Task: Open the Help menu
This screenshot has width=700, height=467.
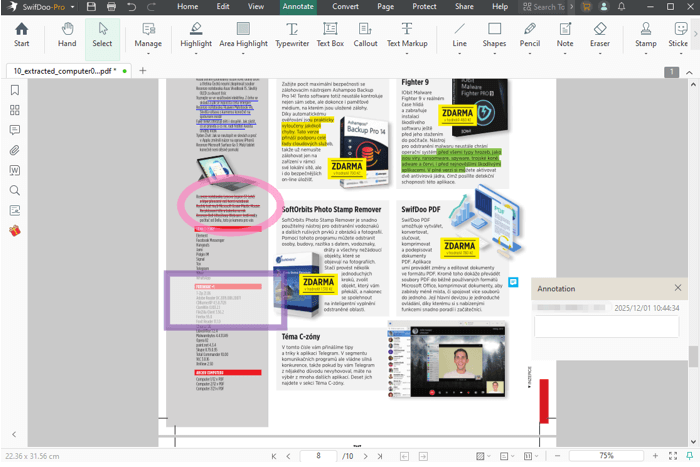Action: coord(500,7)
